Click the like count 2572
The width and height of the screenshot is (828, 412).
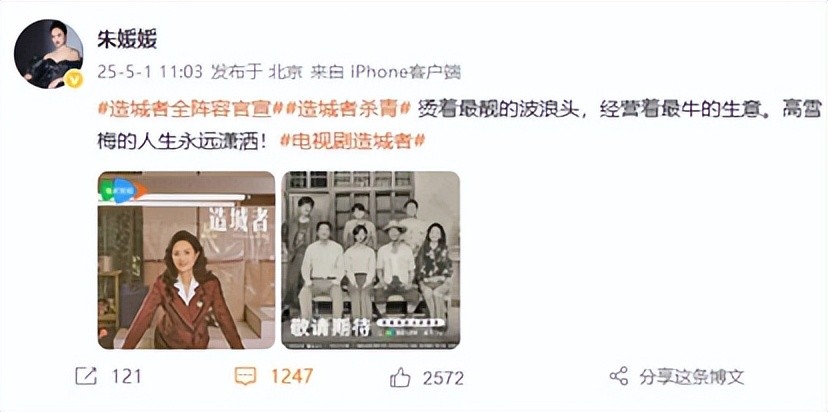coord(443,378)
